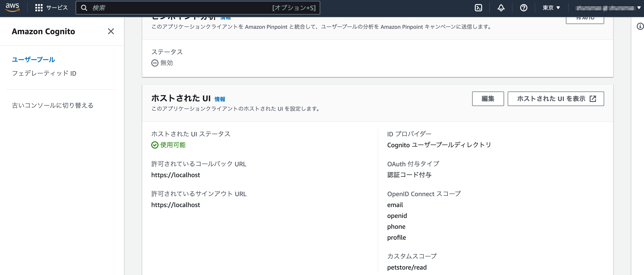This screenshot has width=644, height=275.
Task: Close the Amazon Cognito side panel
Action: click(111, 31)
